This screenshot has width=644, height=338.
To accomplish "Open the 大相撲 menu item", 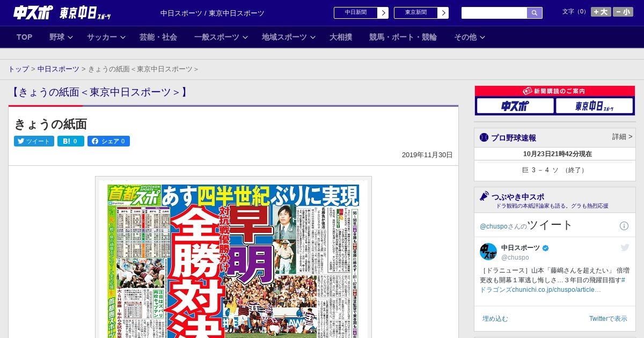I will 341,37.
